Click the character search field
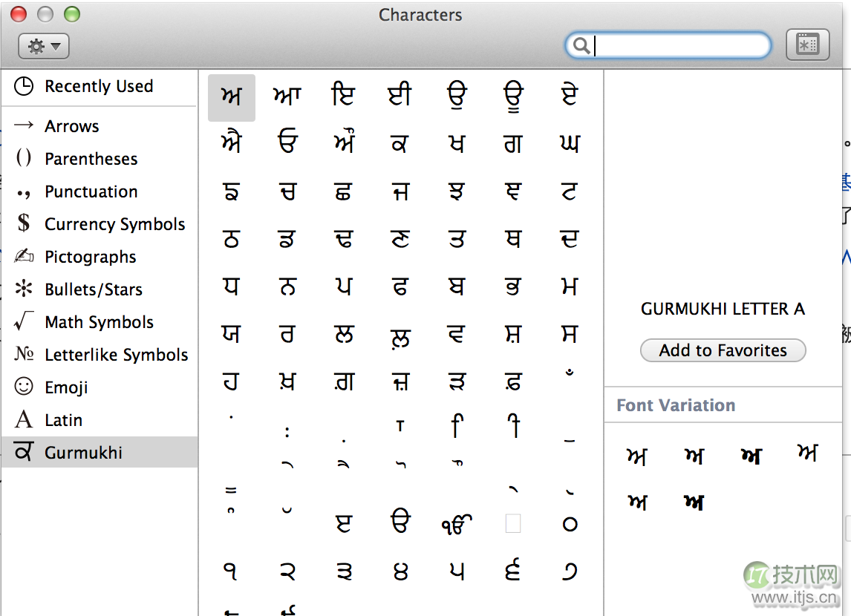 668,45
